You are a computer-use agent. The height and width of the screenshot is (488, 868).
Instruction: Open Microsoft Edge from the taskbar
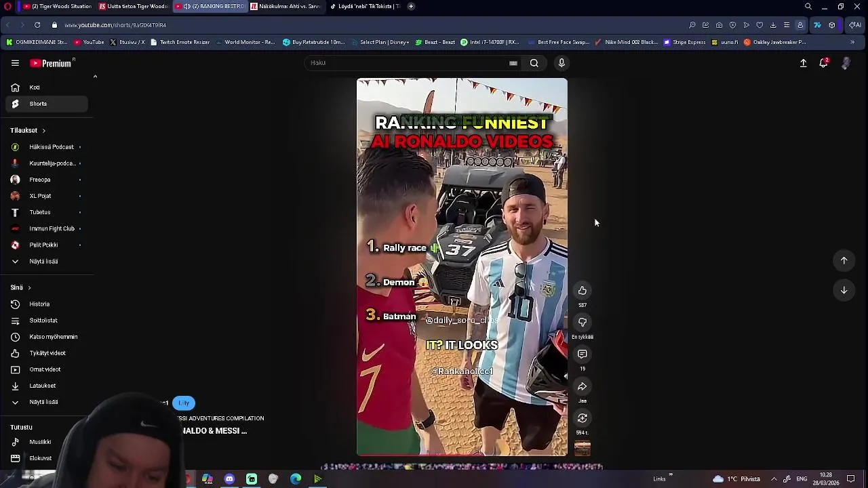pos(296,479)
